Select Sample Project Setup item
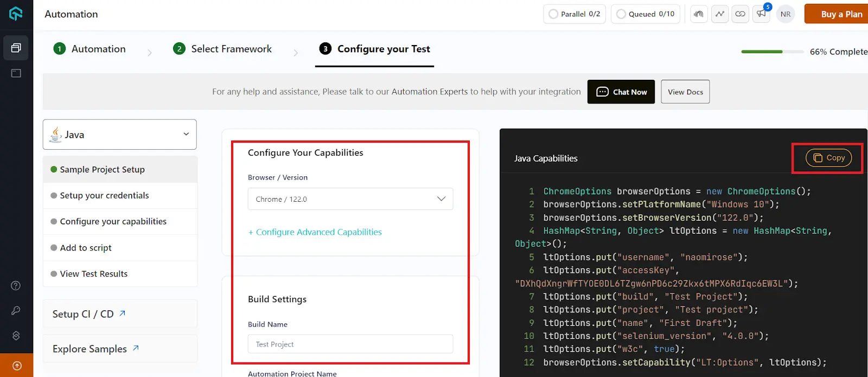 (120, 169)
